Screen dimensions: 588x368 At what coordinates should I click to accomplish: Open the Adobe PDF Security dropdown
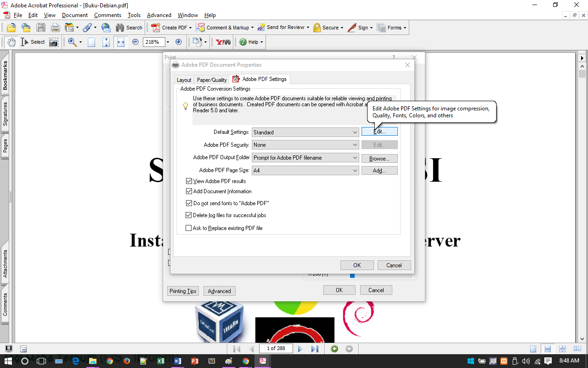point(305,145)
